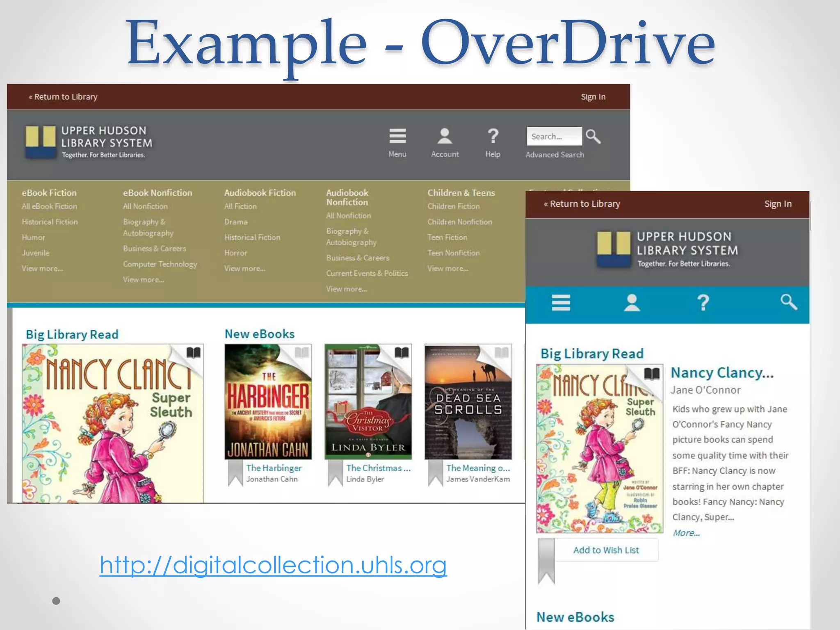The width and height of the screenshot is (840, 630).
Task: Open the Audiobook Fiction menu heading
Action: pyautogui.click(x=260, y=193)
